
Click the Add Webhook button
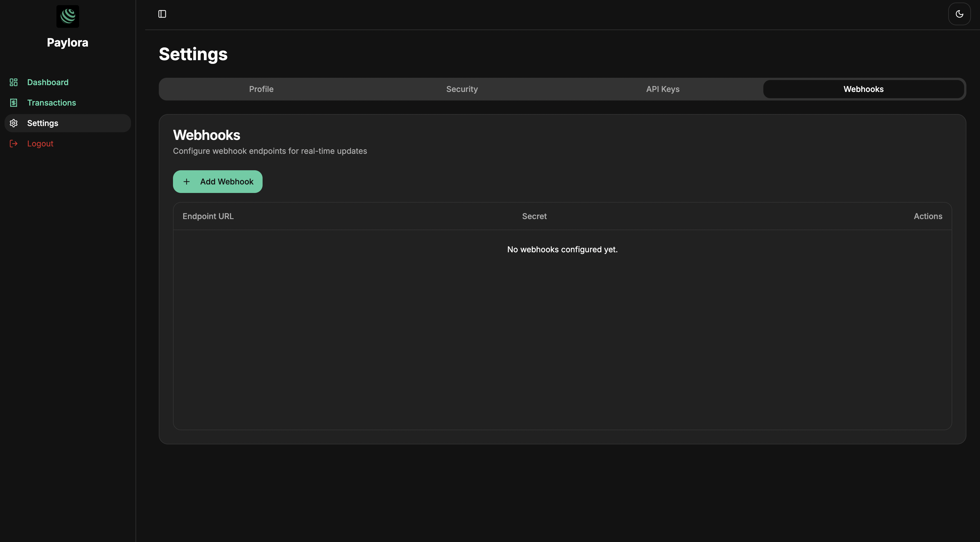click(x=217, y=182)
